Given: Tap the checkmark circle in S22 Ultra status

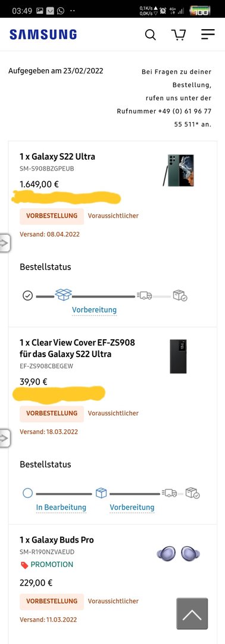Looking at the screenshot, I should point(27,295).
